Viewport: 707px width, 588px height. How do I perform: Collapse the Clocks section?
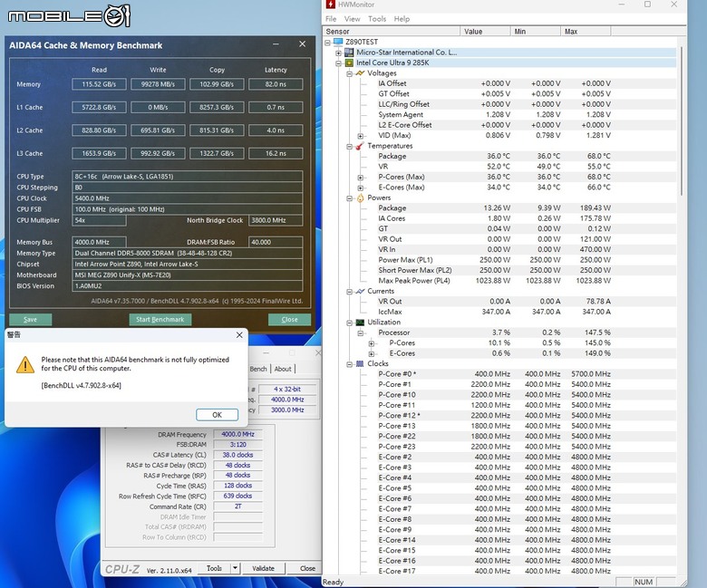coord(349,364)
